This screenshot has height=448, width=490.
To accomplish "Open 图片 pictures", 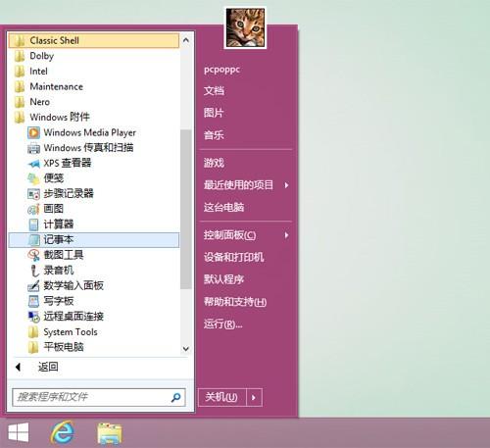I will 214,113.
